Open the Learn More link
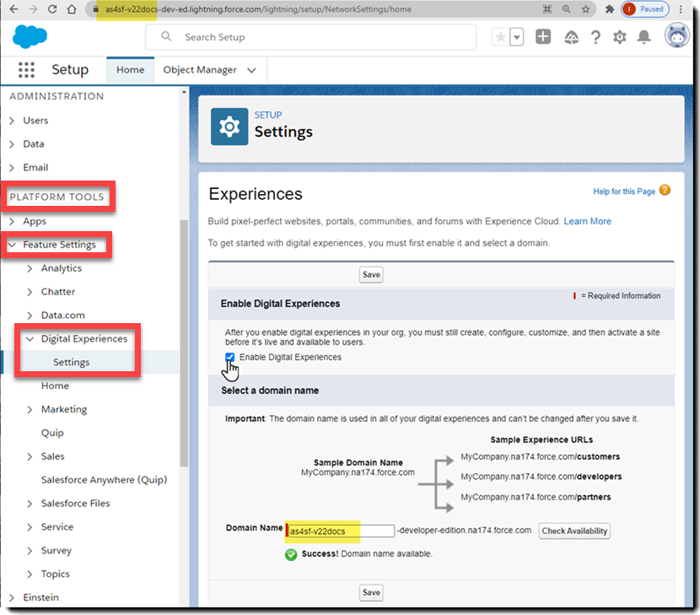 pos(588,221)
